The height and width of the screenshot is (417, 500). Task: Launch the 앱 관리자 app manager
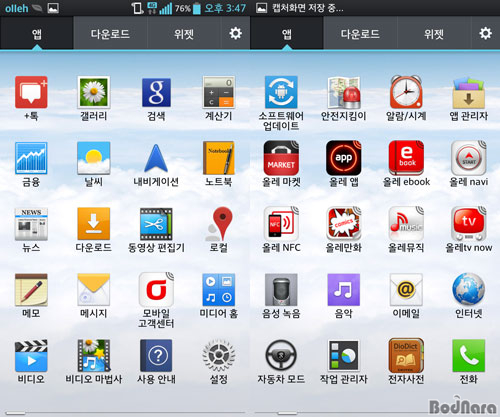click(x=469, y=92)
